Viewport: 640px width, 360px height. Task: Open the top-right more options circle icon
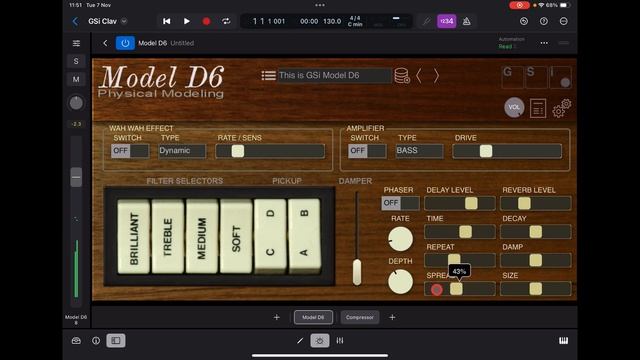pos(564,21)
